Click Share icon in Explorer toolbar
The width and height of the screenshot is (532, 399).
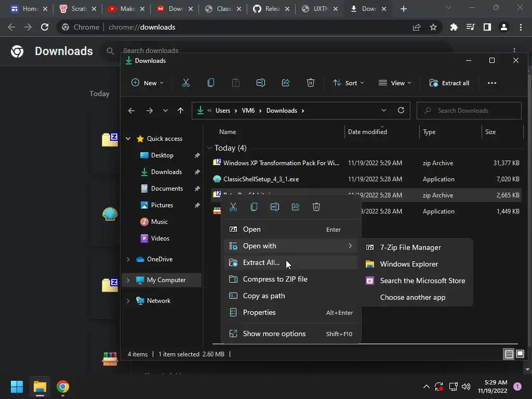click(x=286, y=83)
